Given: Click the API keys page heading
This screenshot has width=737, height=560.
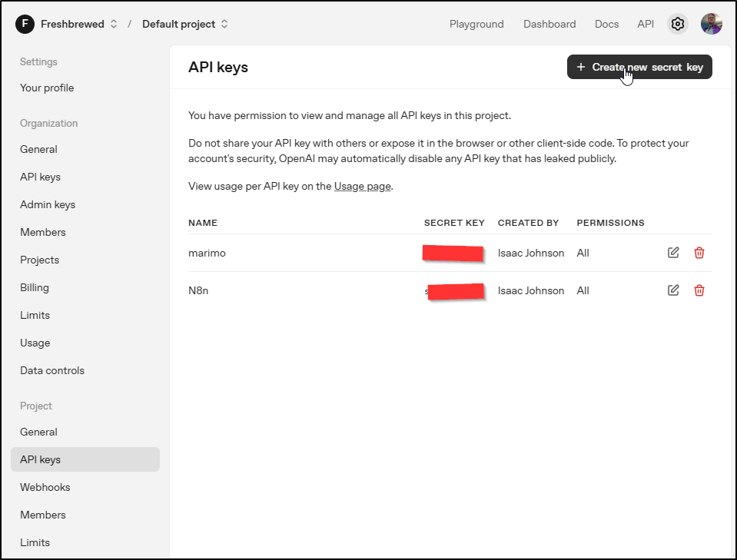Looking at the screenshot, I should pos(218,67).
